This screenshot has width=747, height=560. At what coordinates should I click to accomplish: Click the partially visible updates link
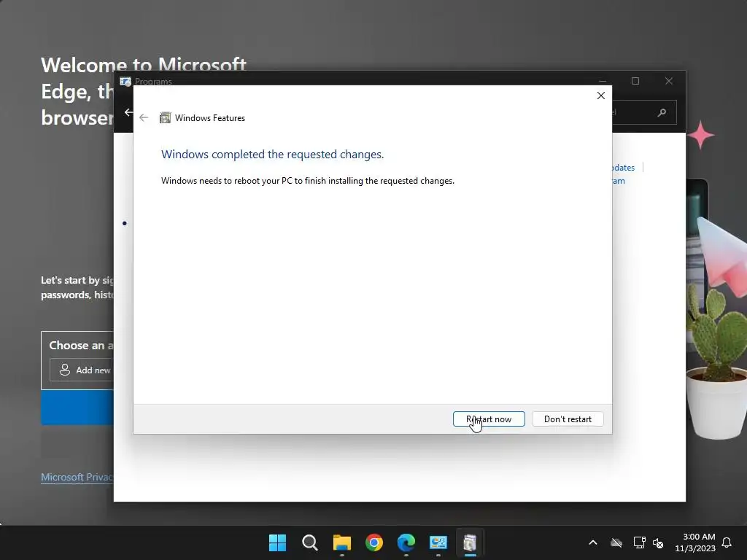pyautogui.click(x=624, y=168)
